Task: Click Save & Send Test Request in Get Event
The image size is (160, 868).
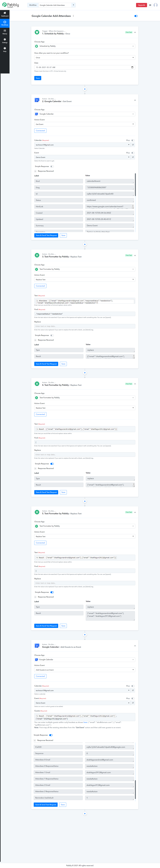Action: coord(46,235)
